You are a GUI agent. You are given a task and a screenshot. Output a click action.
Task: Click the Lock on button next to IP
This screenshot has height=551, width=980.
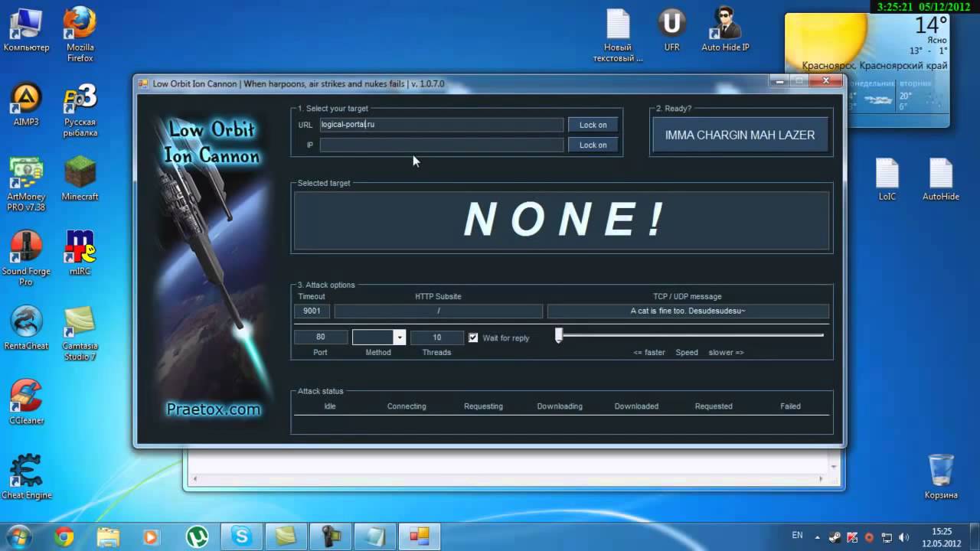(x=593, y=145)
